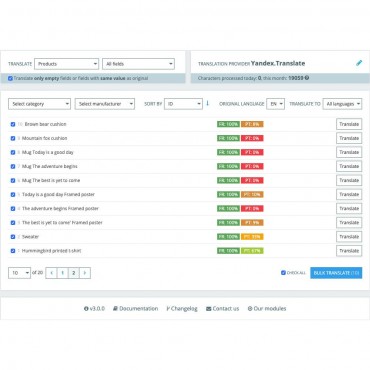Click Translate for 'The adventure begins Framed poster'
This screenshot has width=370, height=370.
click(x=349, y=208)
